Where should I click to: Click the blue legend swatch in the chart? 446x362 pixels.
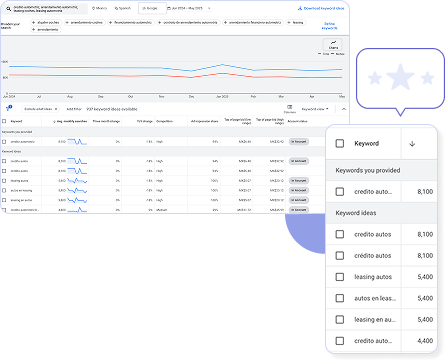pyautogui.click(x=320, y=54)
